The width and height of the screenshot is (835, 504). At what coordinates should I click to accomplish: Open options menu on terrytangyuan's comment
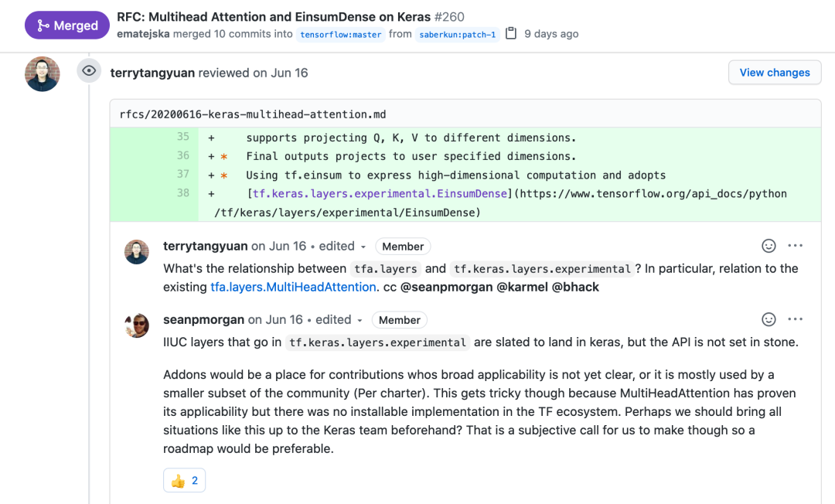coord(795,245)
